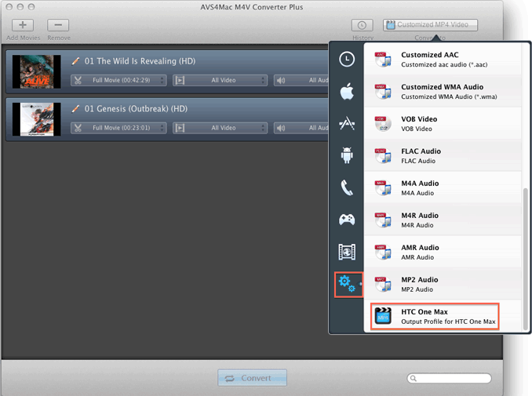
Task: Click the Remove minus button
Action: pos(58,25)
